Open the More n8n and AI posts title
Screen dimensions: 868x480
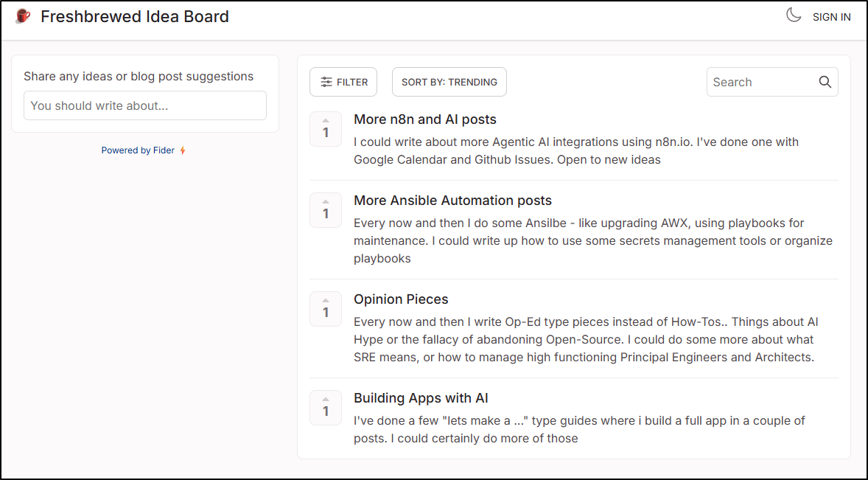coord(424,119)
